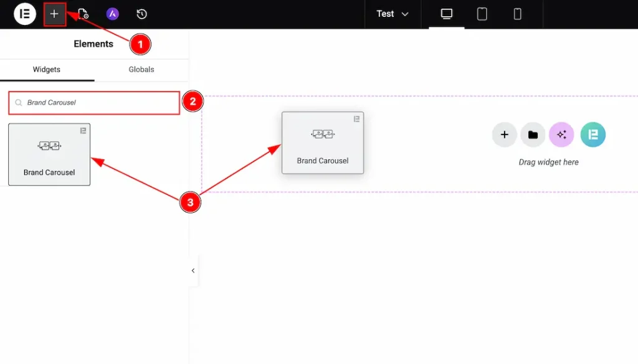Screen dimensions: 638x364
Task: Click the Brand Carousel widget on the canvas
Action: tap(323, 142)
